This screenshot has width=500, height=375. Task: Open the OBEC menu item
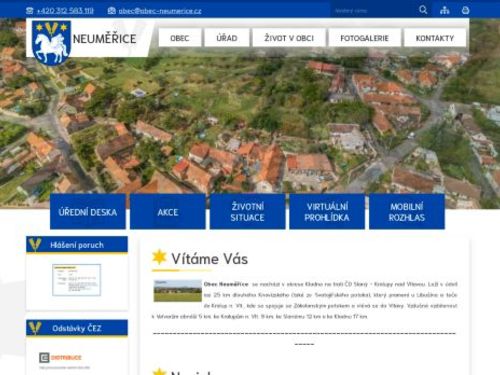point(180,38)
